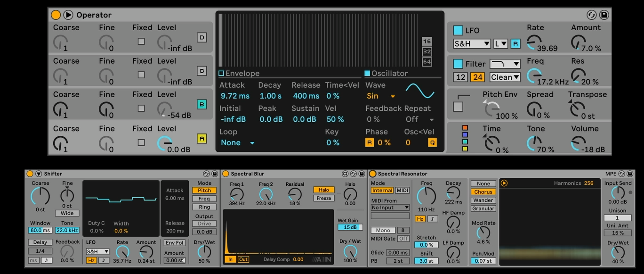Click the Wide button in Shifter
Image resolution: width=644 pixels, height=274 pixels.
67,213
